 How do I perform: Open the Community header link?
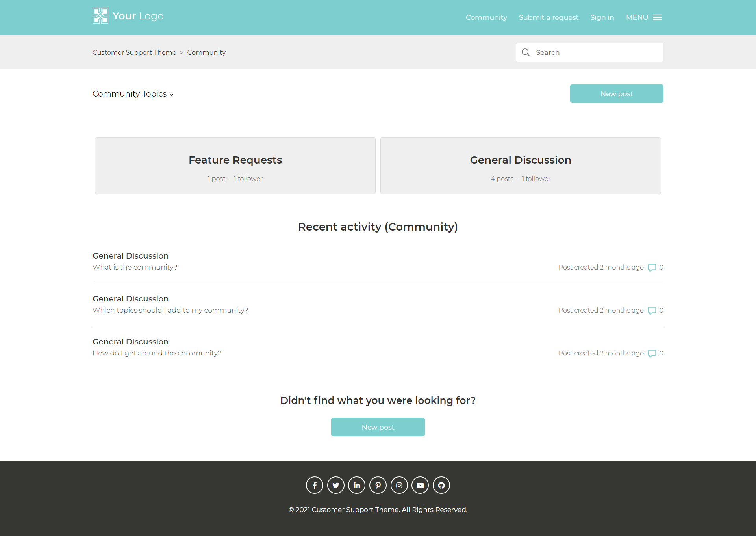(486, 17)
